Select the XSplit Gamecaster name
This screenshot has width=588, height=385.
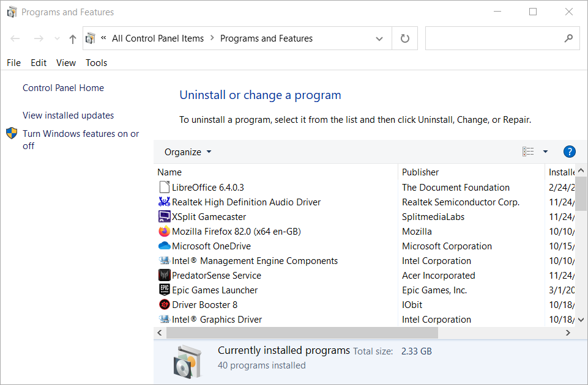[209, 216]
